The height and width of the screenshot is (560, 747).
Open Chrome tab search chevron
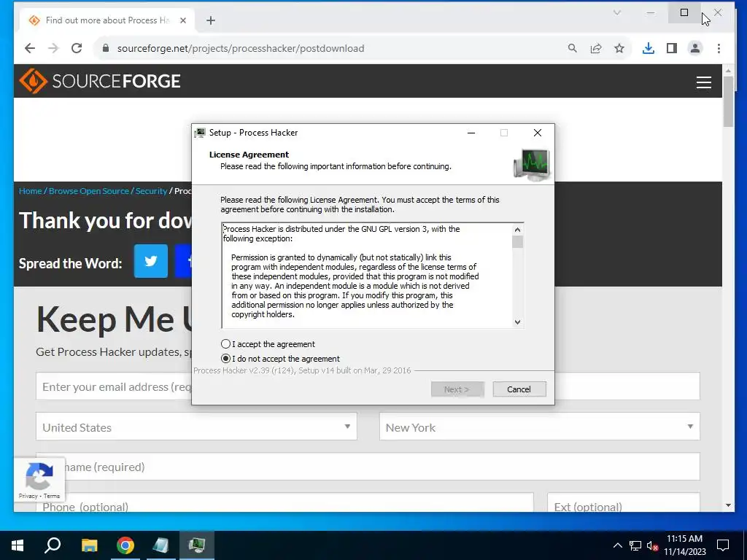pyautogui.click(x=617, y=13)
